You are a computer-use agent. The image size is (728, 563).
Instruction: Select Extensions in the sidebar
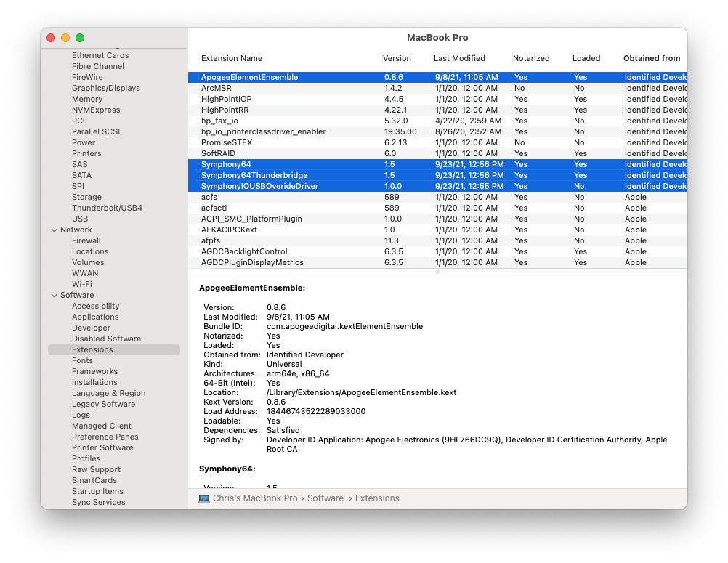[x=114, y=350]
